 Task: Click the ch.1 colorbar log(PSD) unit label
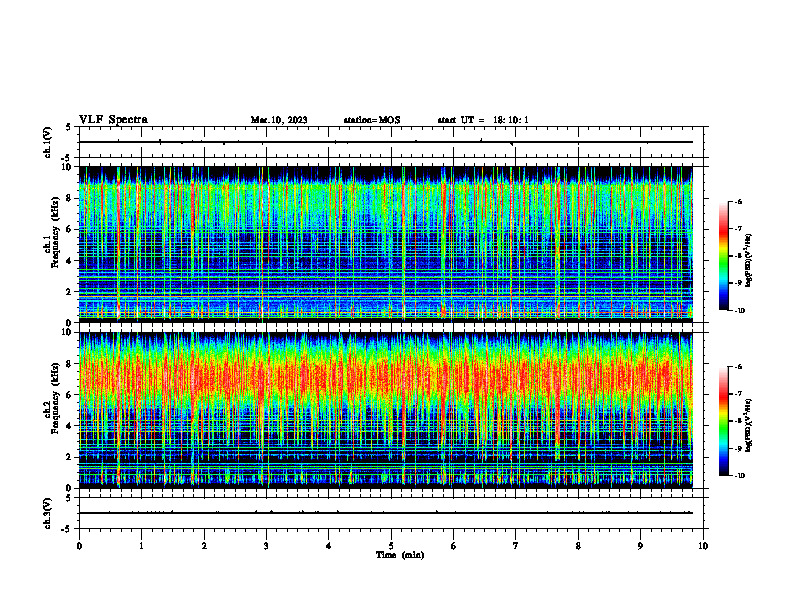(x=749, y=260)
